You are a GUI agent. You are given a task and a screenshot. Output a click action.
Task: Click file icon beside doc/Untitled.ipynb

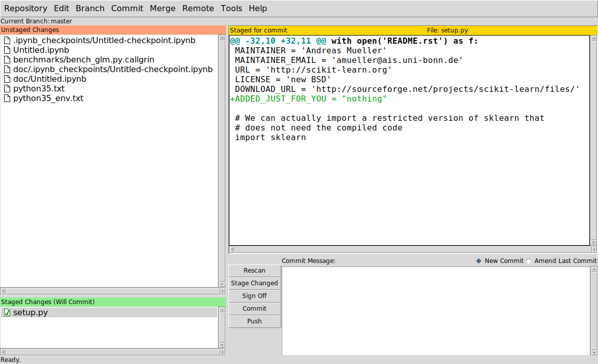point(7,79)
